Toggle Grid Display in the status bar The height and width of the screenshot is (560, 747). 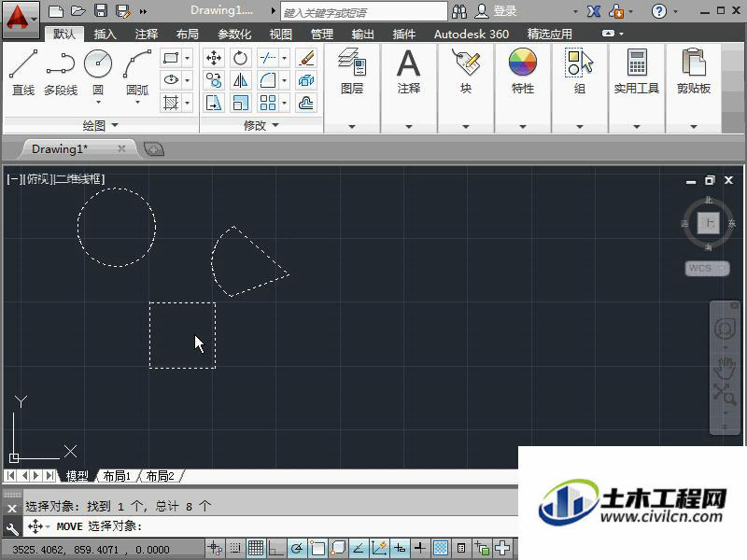[x=256, y=549]
